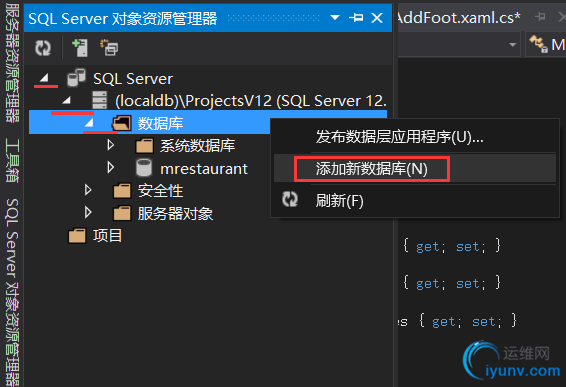Expand the 系统数据库 node

tap(111, 145)
